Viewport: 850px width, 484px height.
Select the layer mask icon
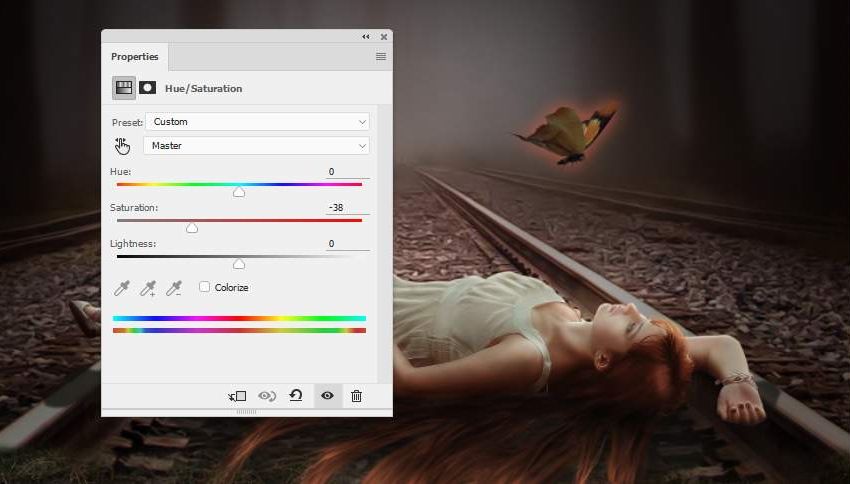coord(147,88)
